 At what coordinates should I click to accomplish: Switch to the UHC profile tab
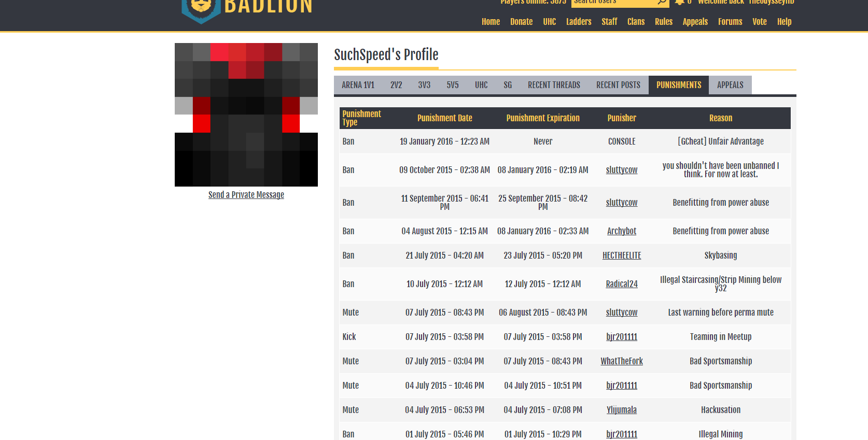click(481, 85)
